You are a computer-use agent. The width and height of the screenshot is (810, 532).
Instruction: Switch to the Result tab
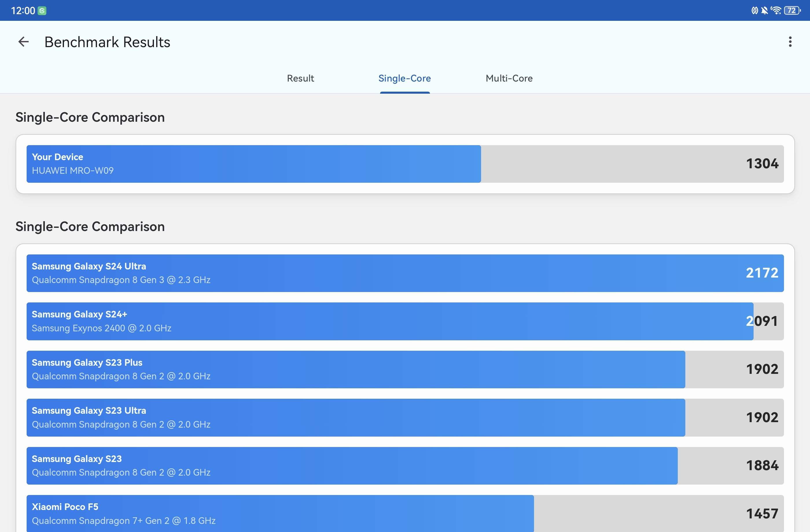pyautogui.click(x=300, y=78)
